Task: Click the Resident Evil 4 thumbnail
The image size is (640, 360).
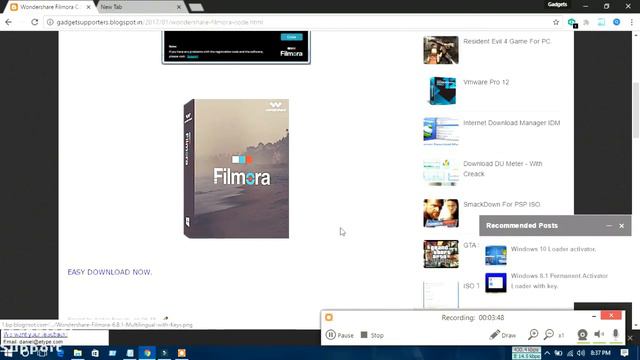Action: [x=441, y=50]
